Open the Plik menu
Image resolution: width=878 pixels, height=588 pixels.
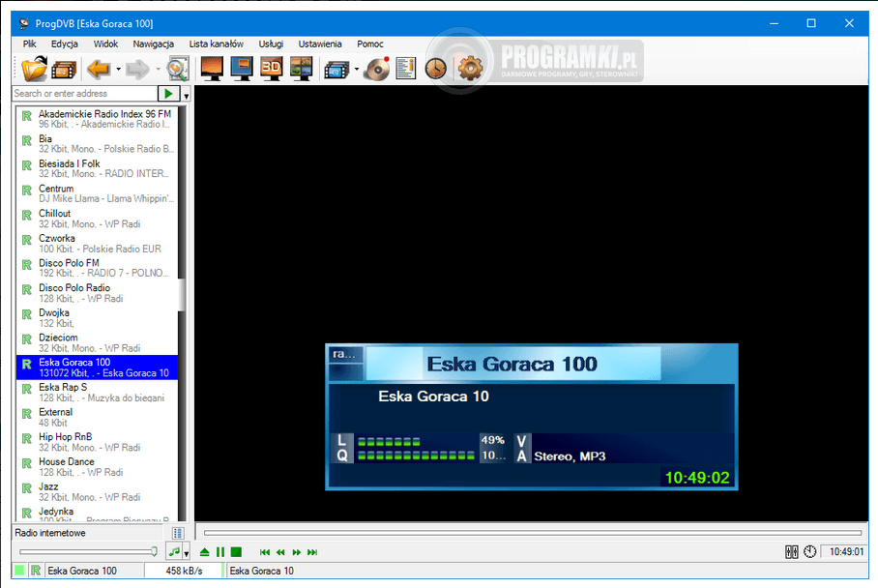[x=30, y=44]
